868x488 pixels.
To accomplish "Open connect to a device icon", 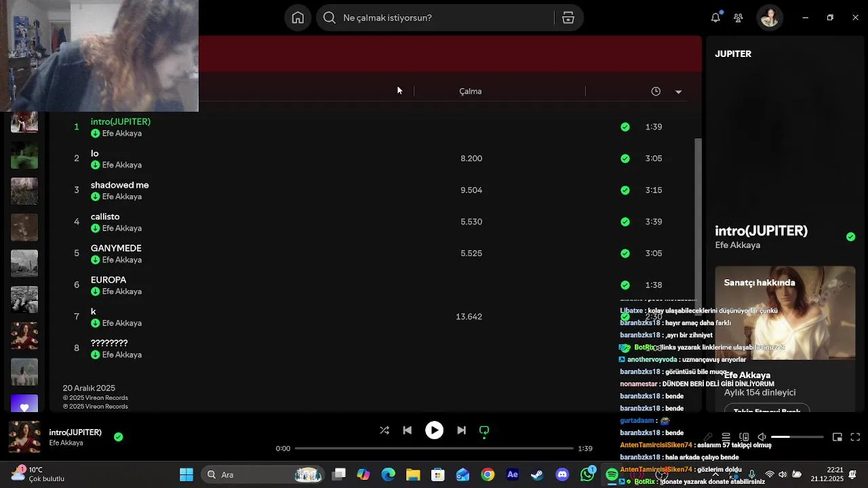I will click(744, 437).
